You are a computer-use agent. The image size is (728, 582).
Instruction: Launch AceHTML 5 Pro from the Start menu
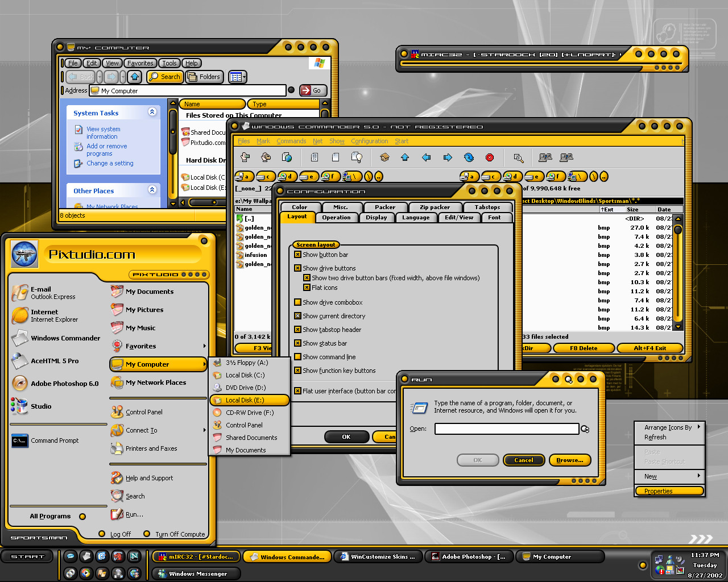click(x=46, y=361)
